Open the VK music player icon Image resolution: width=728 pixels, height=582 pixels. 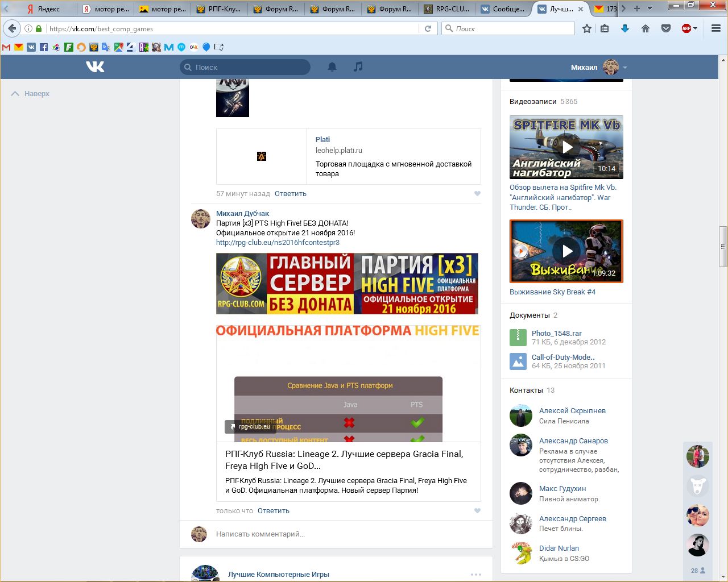pos(358,67)
